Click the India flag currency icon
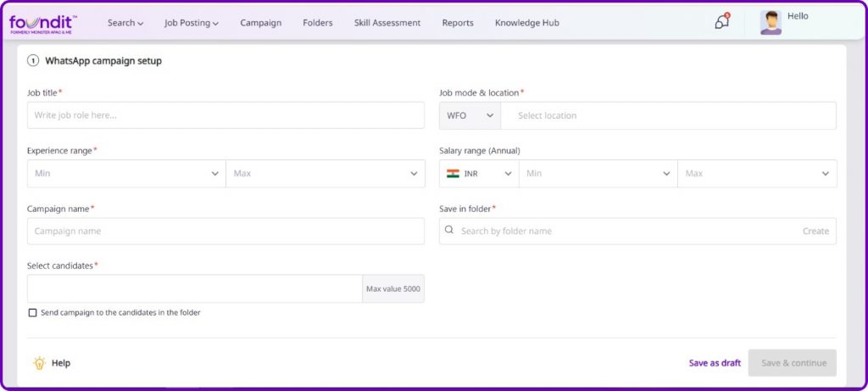 (453, 173)
